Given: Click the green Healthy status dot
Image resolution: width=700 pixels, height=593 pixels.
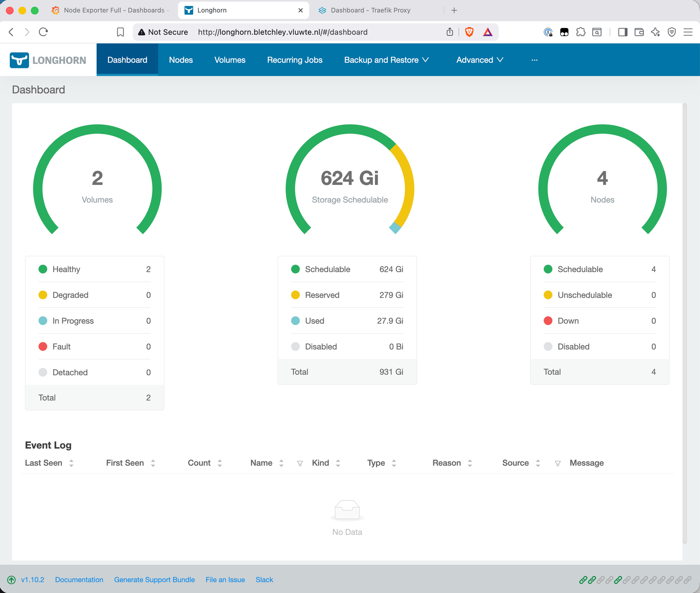Looking at the screenshot, I should pyautogui.click(x=43, y=269).
